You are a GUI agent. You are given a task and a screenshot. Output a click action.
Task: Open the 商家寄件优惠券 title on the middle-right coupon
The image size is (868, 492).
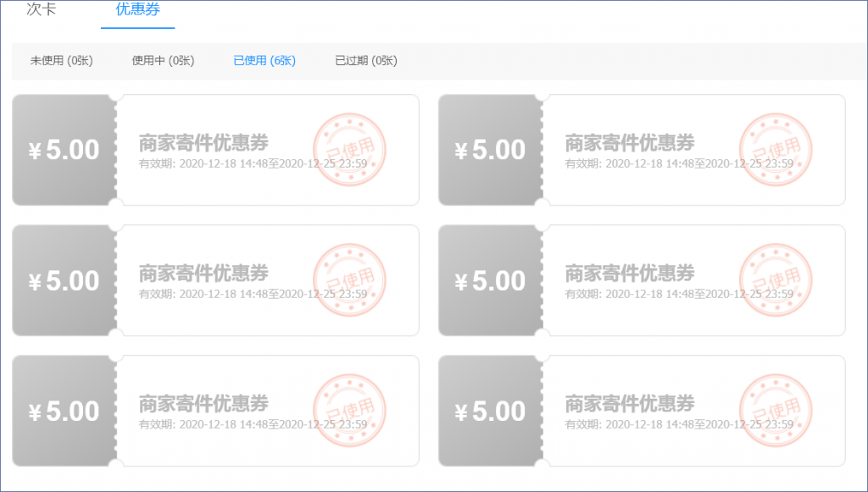pyautogui.click(x=630, y=273)
